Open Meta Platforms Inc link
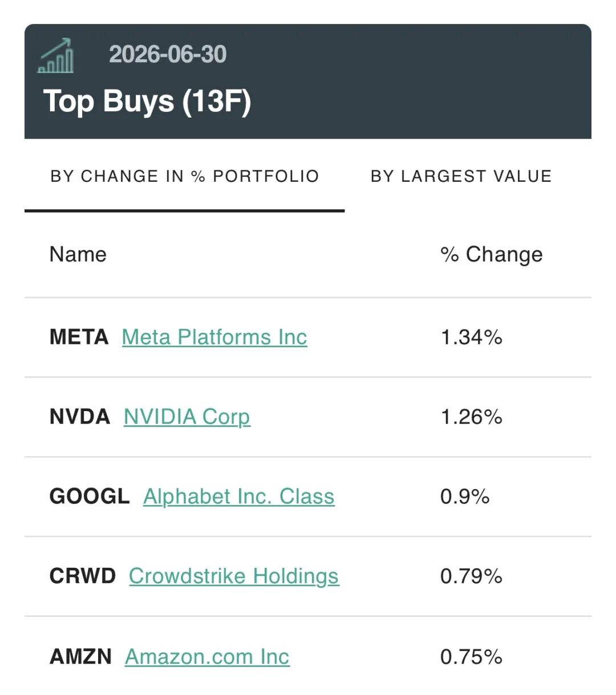Viewport: 616px width, 695px height. point(214,337)
